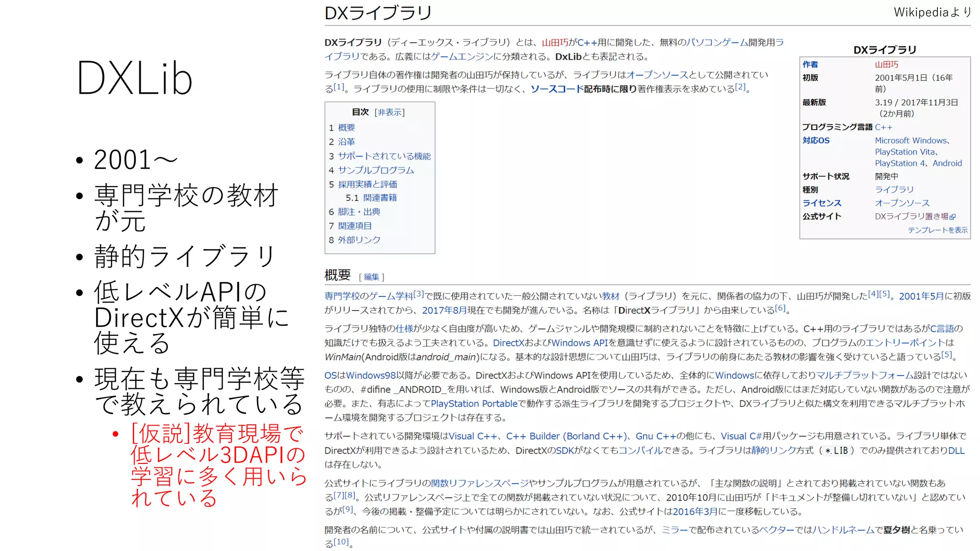Click footnote reference [6]

click(x=780, y=308)
